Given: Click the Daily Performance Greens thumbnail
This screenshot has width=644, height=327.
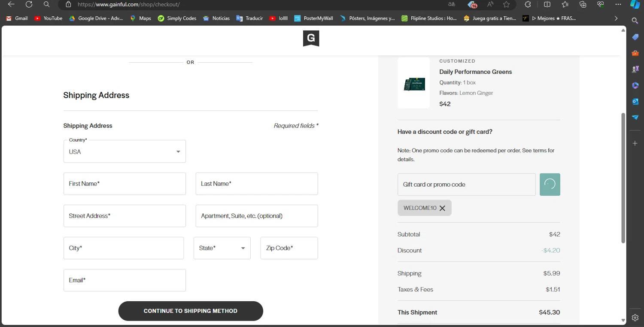Looking at the screenshot, I should pyautogui.click(x=414, y=83).
